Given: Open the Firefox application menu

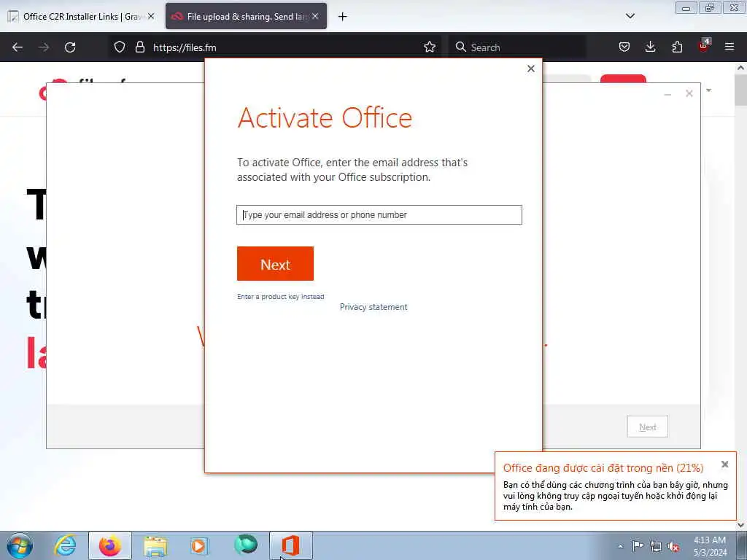Looking at the screenshot, I should 729,47.
